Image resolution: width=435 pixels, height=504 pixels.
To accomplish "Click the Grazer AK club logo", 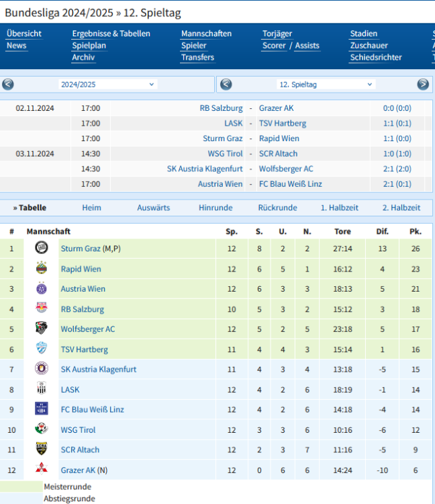I will coord(42,469).
